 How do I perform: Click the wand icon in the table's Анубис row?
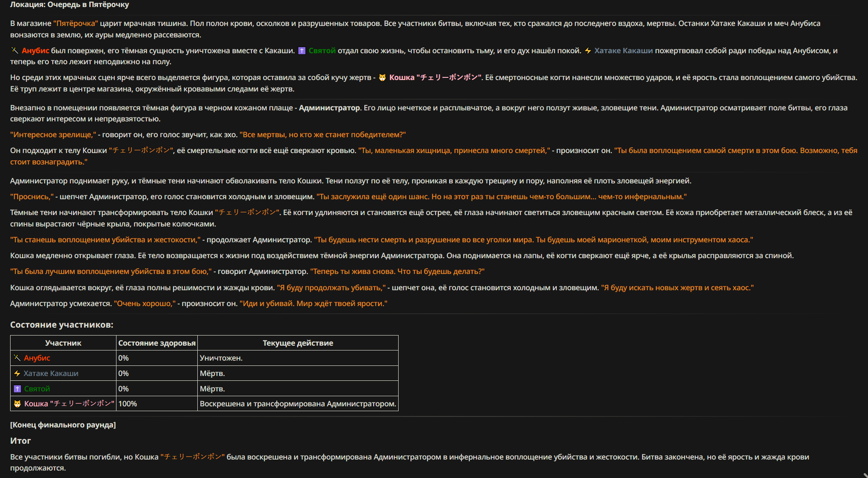(17, 358)
